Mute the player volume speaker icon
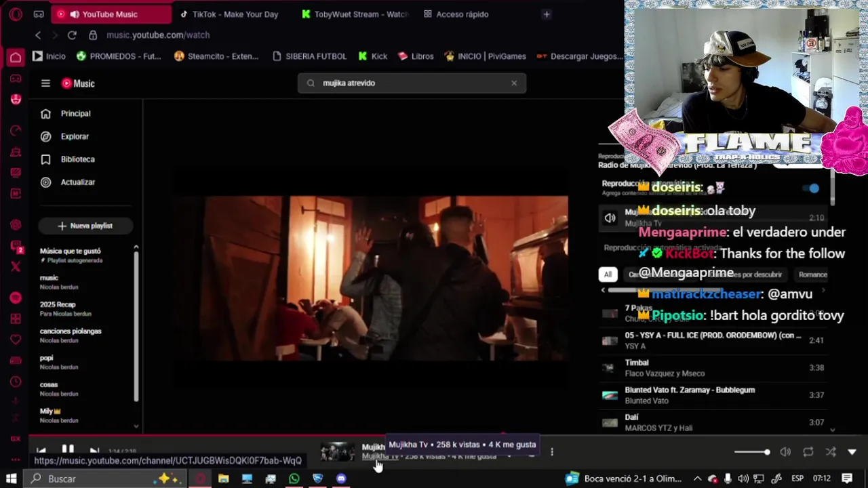 click(785, 452)
